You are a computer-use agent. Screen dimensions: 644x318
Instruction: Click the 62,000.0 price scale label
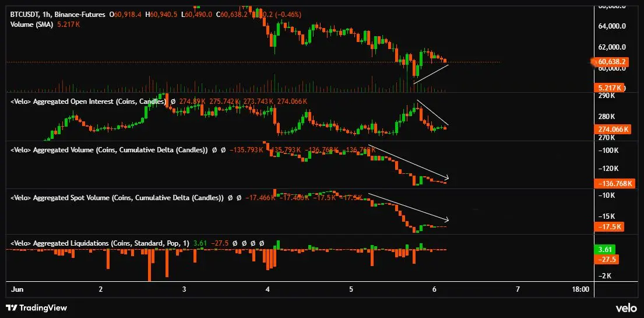[612, 47]
